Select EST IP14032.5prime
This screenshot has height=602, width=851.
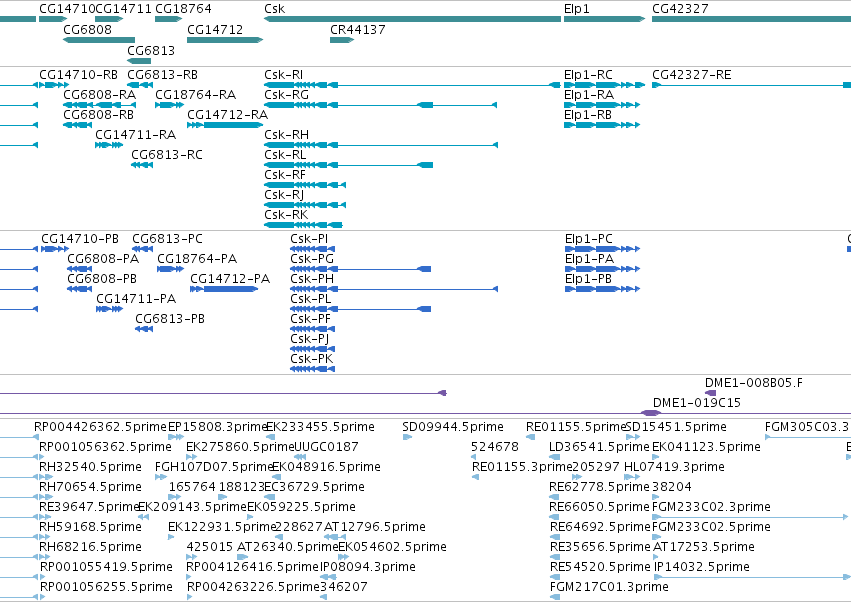pos(752,577)
